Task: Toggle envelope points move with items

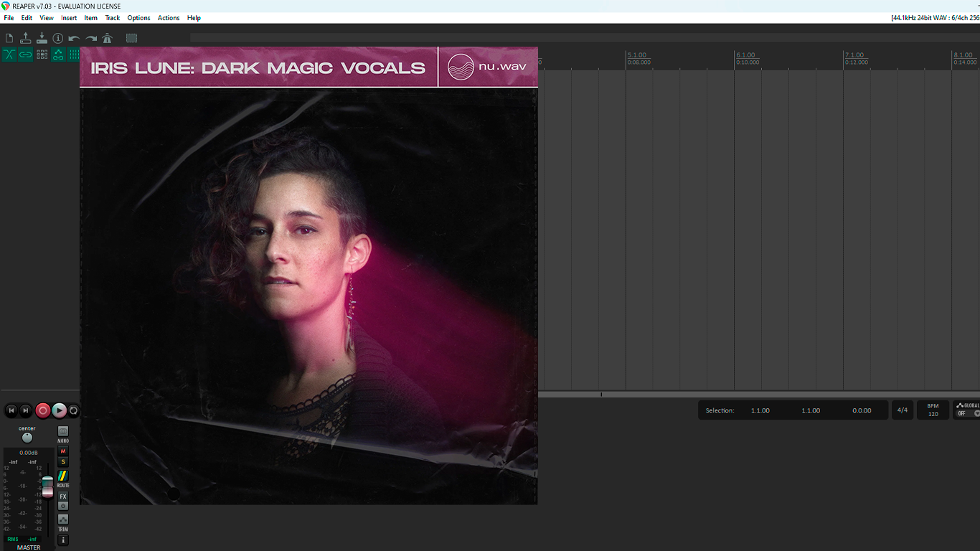Action: [58, 55]
